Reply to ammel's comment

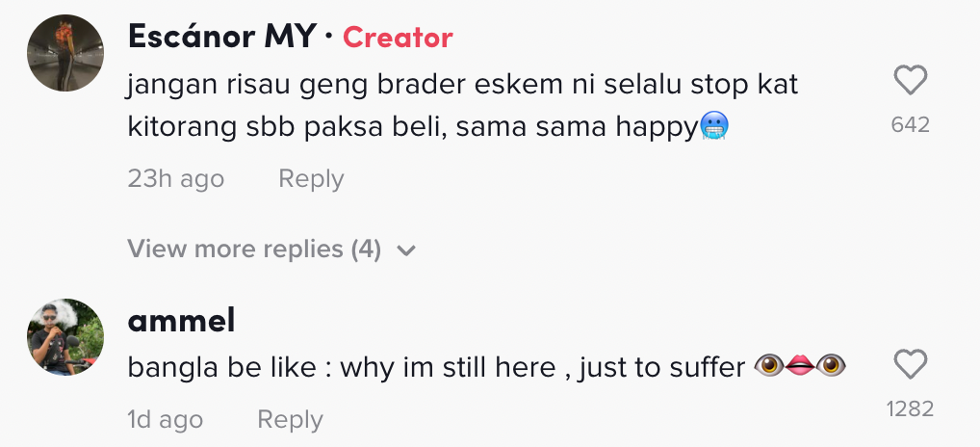point(290,420)
